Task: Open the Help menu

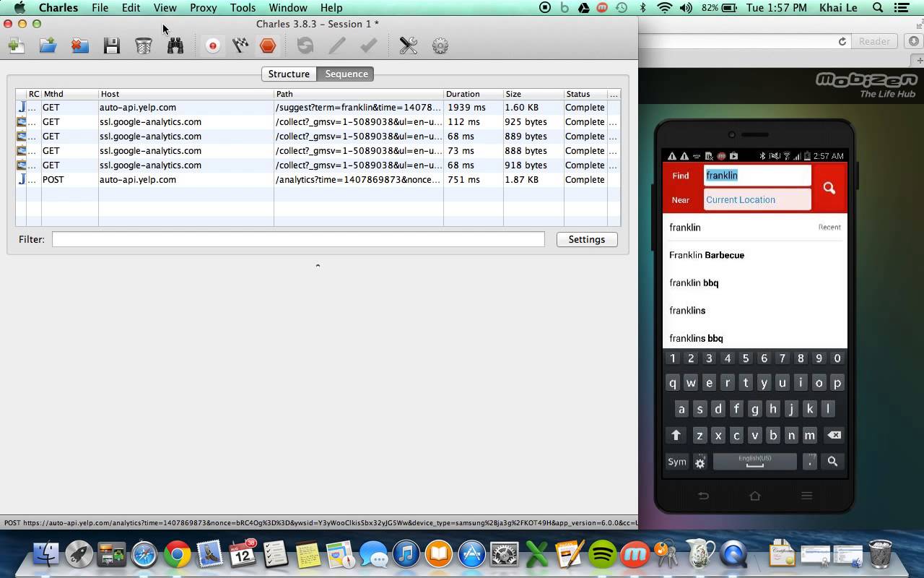Action: coord(331,8)
